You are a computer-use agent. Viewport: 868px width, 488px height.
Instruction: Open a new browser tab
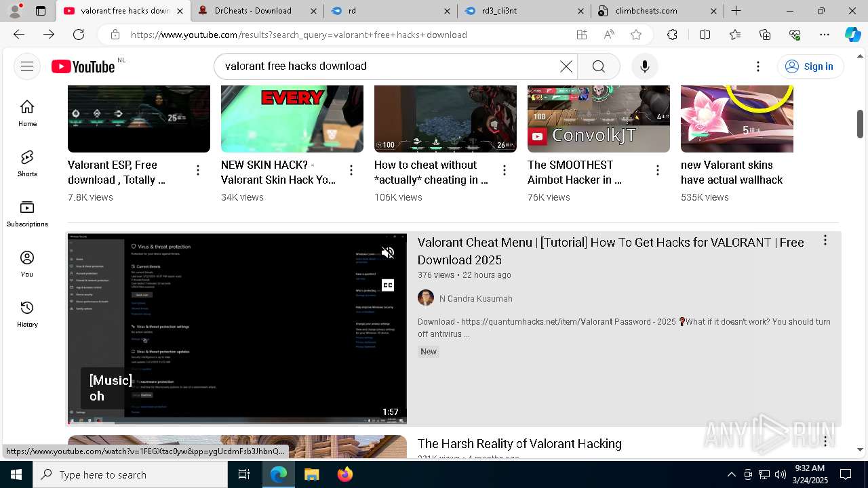[736, 11]
